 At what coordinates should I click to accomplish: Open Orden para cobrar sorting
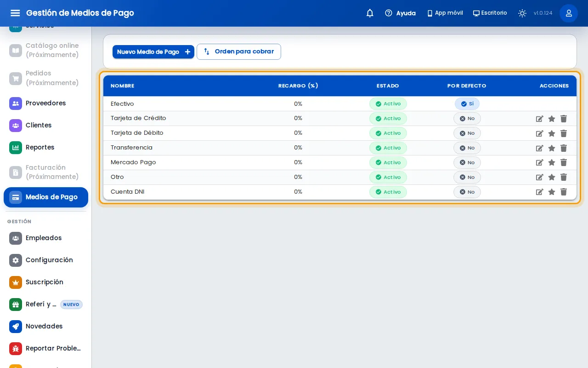[x=239, y=52]
